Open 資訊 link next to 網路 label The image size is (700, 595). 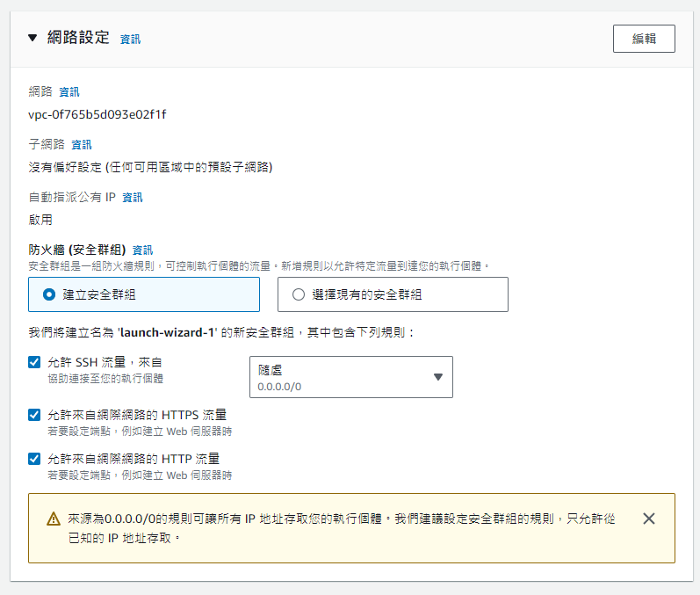click(x=69, y=92)
